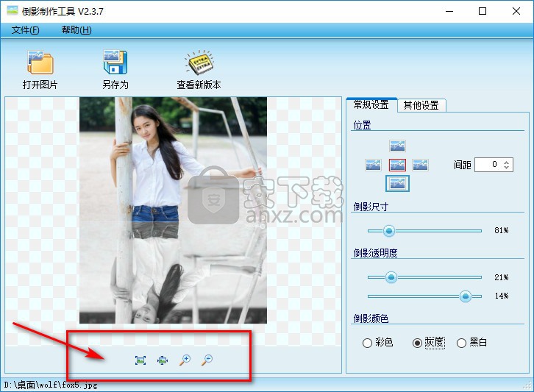
Task: Set reflection position to top thumbnail
Action: [x=397, y=146]
